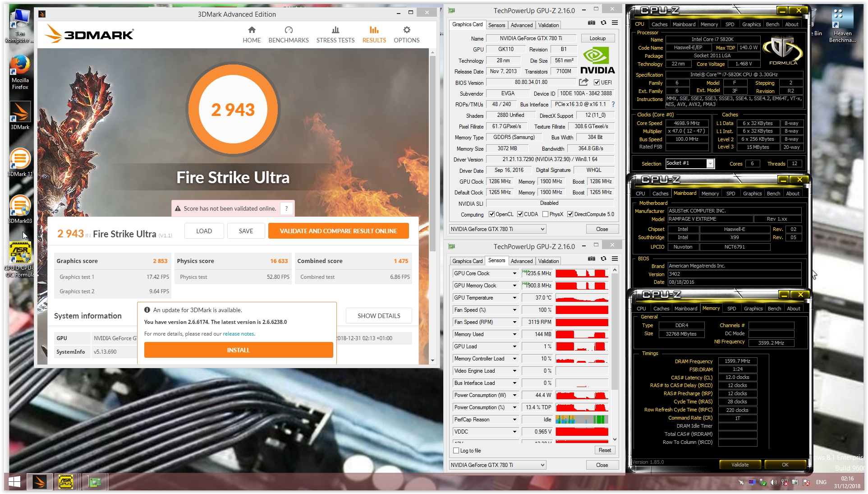Enable Log to file checkbox
Image resolution: width=868 pixels, height=494 pixels.
click(x=456, y=451)
